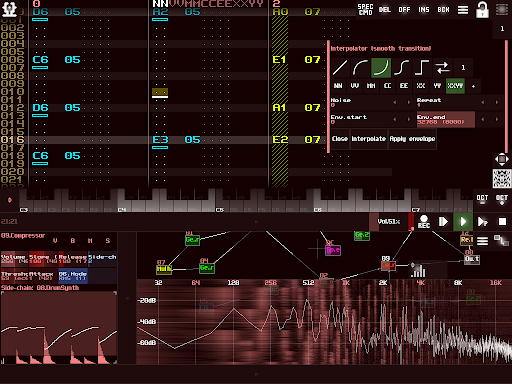Image resolution: width=512 pixels, height=384 pixels.
Task: Select the logarithmic rounded curve shape
Action: [x=360, y=68]
